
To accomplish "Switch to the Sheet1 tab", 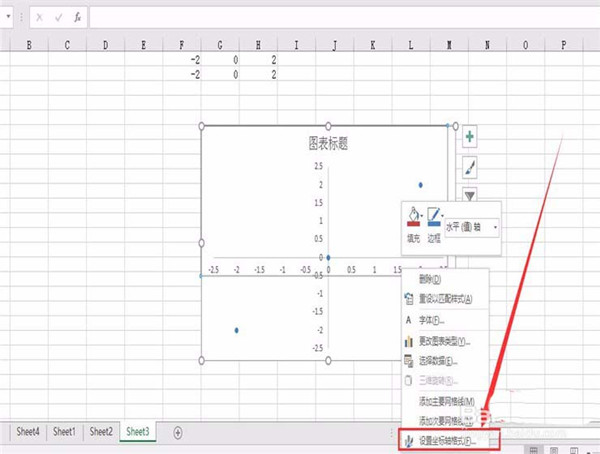I will click(x=65, y=432).
